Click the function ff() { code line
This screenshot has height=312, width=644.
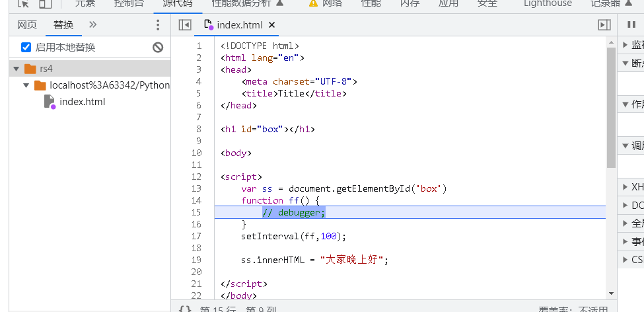[x=280, y=200]
